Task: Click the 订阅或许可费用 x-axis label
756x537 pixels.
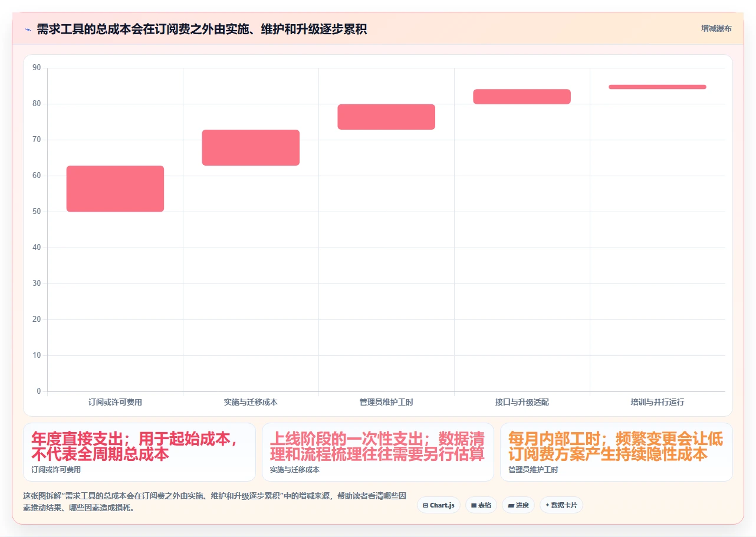Action: tap(115, 402)
